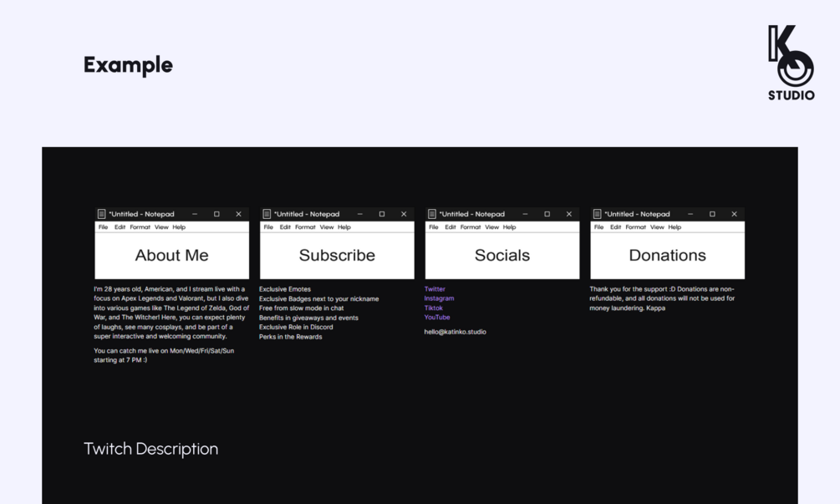This screenshot has height=504, width=840.
Task: Open the Help menu in the Donations window
Action: [x=675, y=227]
